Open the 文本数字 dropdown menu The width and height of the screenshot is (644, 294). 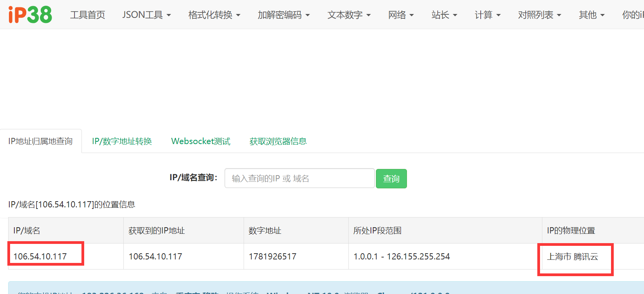pos(349,15)
